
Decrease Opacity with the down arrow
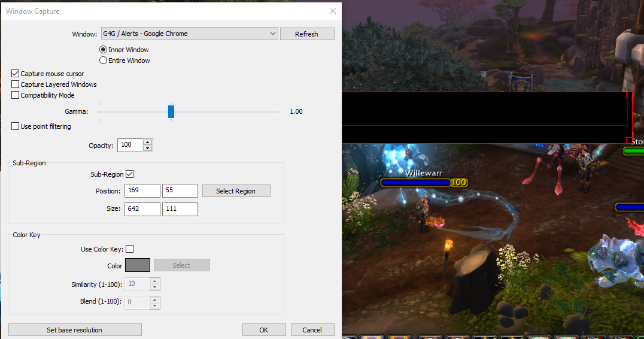point(147,148)
